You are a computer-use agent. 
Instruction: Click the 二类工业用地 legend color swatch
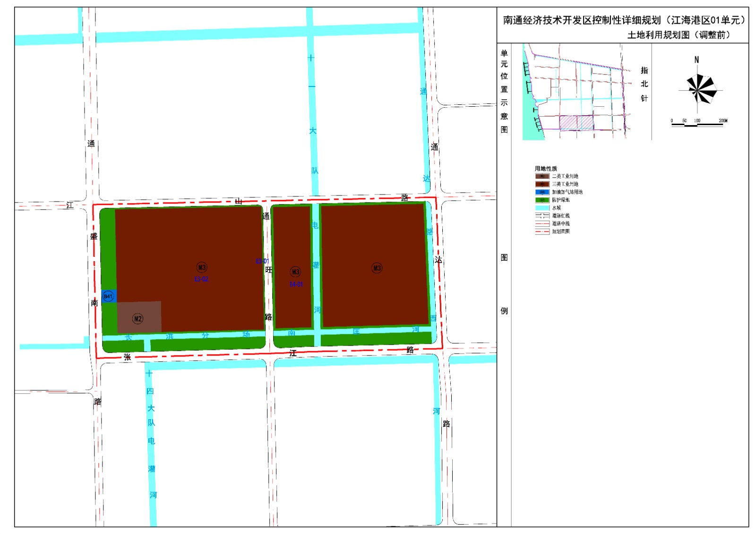click(x=542, y=176)
